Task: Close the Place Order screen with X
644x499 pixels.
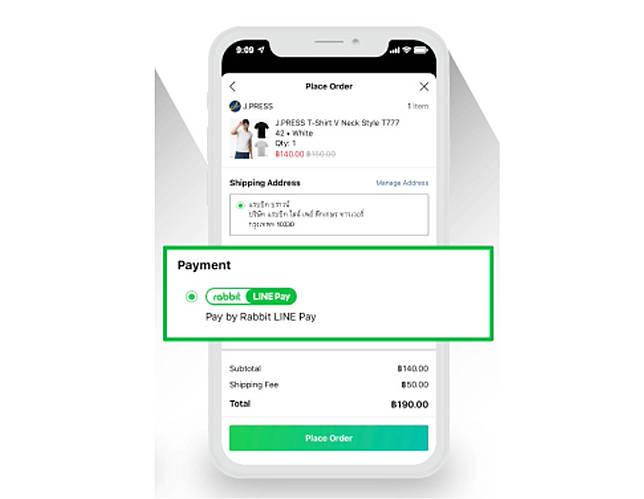Action: point(424,87)
